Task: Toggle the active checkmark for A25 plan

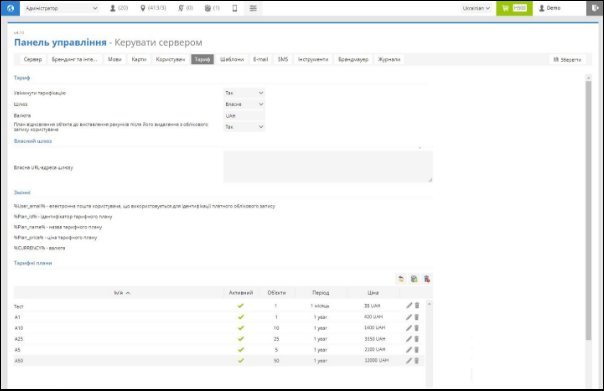Action: click(241, 339)
